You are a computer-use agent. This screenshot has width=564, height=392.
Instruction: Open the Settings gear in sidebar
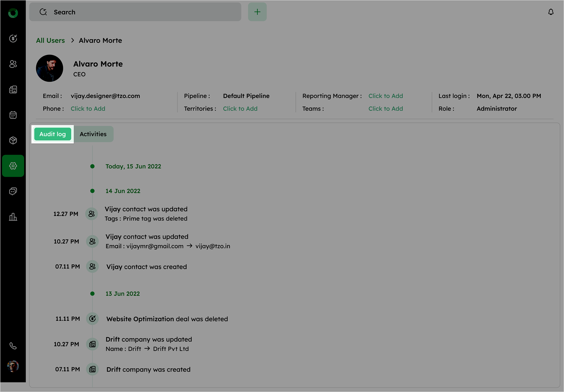[x=13, y=166]
